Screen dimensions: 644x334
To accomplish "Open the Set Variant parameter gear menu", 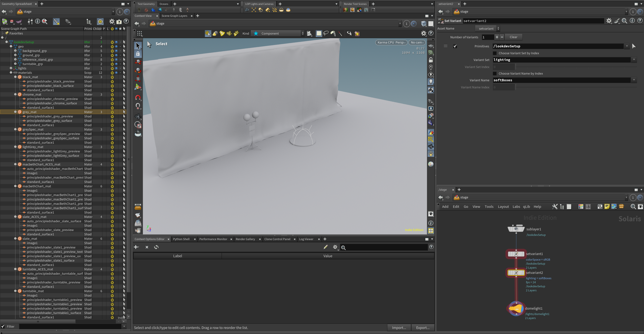I will pos(609,21).
